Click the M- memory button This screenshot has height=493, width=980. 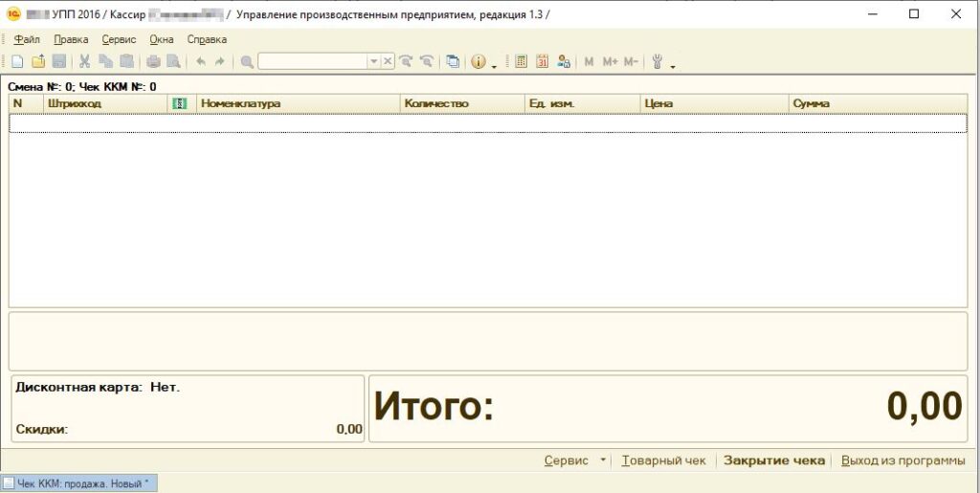click(x=632, y=61)
